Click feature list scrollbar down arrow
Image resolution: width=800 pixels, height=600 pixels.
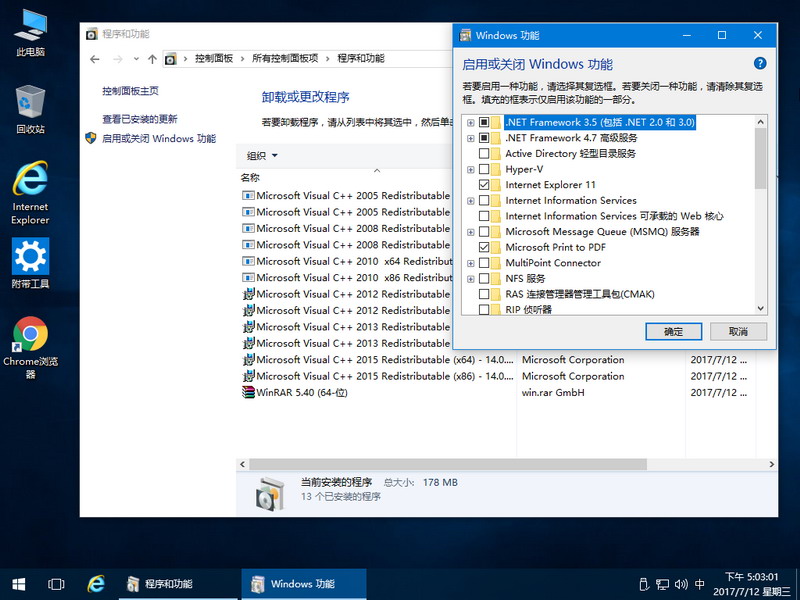760,308
